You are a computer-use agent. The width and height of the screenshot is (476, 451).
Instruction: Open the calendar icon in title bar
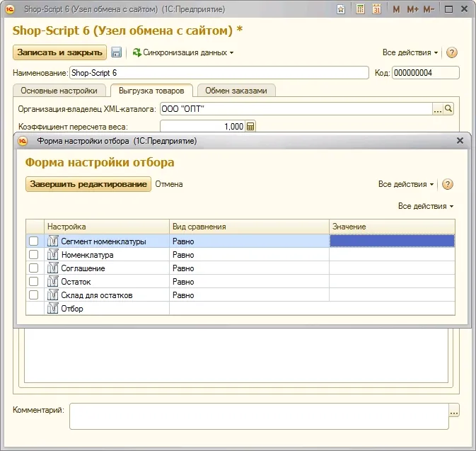click(x=377, y=9)
